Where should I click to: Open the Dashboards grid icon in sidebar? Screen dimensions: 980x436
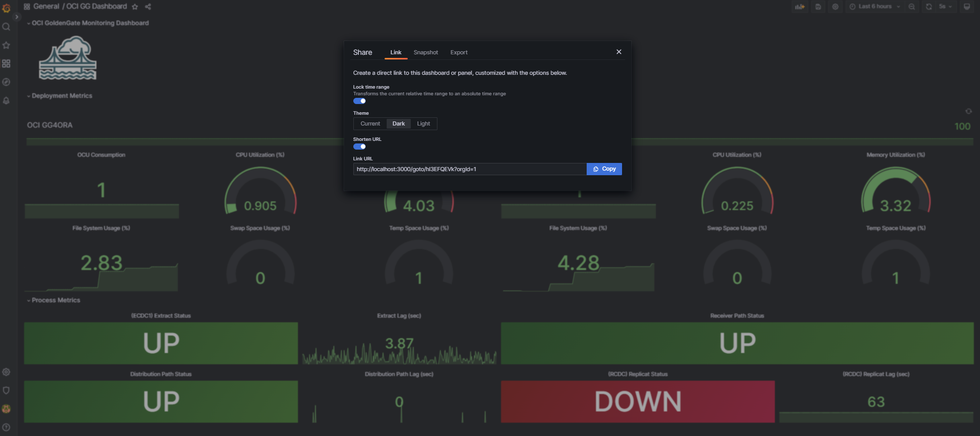click(x=6, y=64)
